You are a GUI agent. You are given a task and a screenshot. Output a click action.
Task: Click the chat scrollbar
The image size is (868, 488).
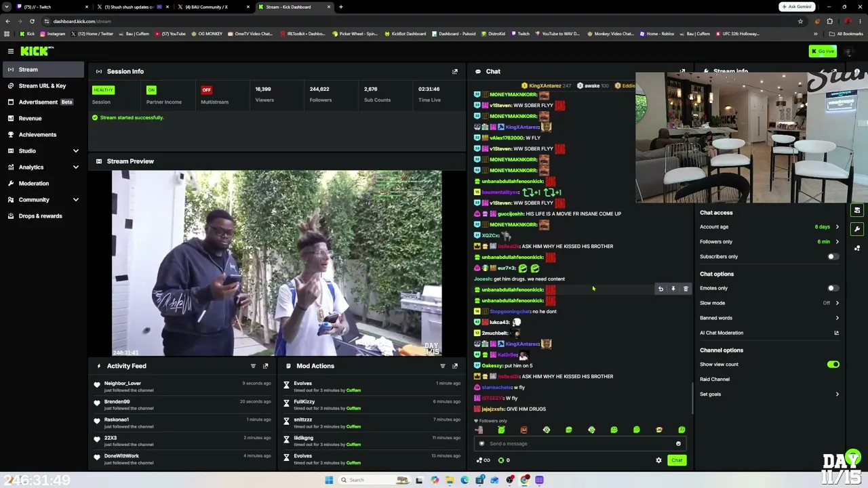click(692, 399)
